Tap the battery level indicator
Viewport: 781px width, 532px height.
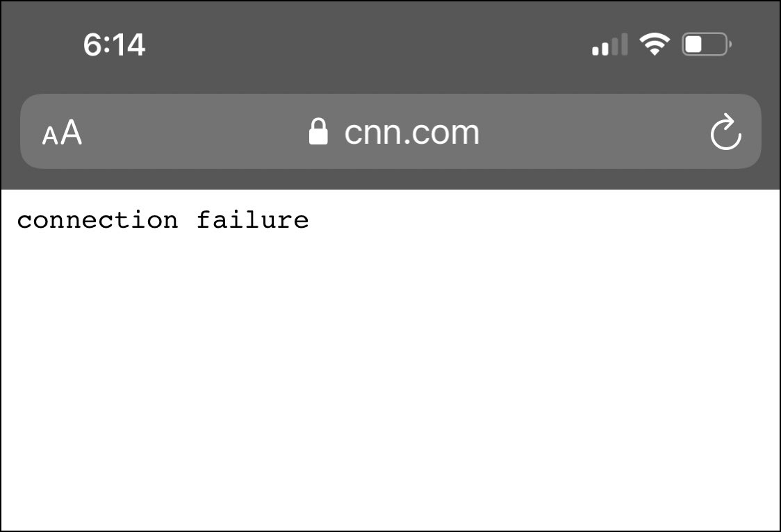(x=705, y=45)
